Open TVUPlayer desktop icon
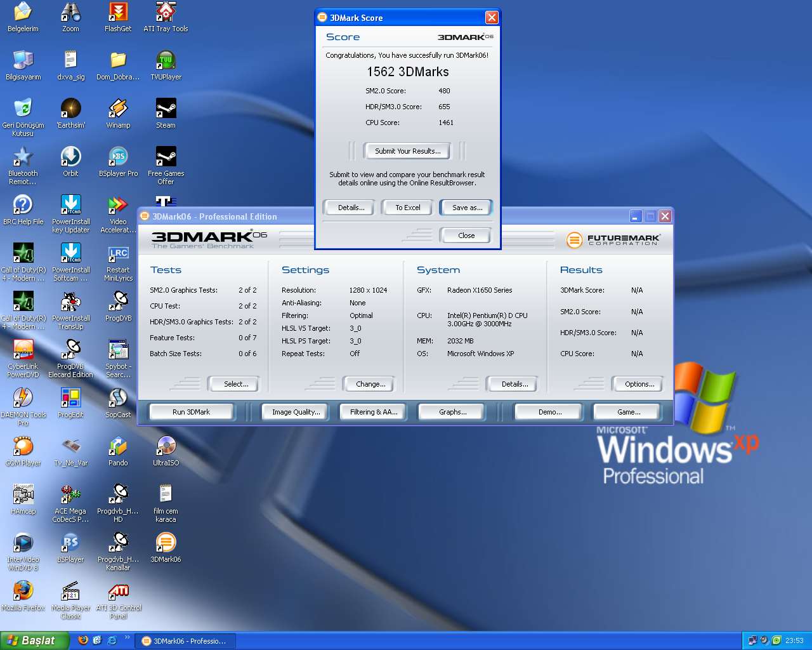 click(x=166, y=65)
